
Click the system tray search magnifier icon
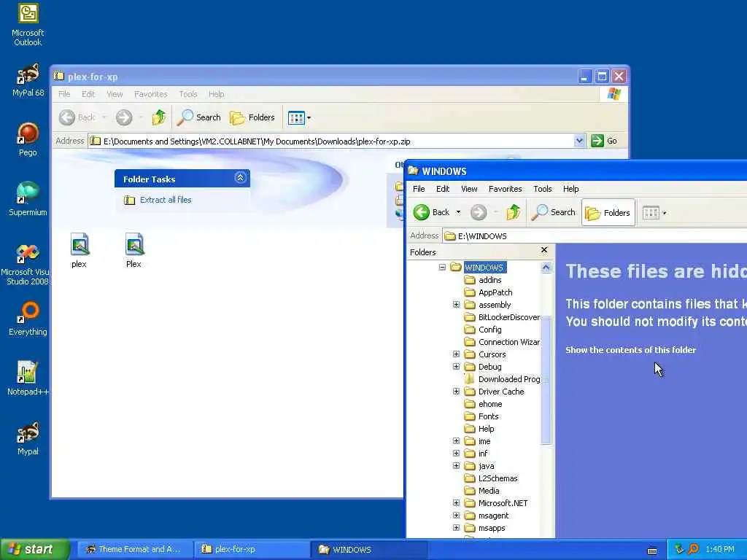[693, 549]
